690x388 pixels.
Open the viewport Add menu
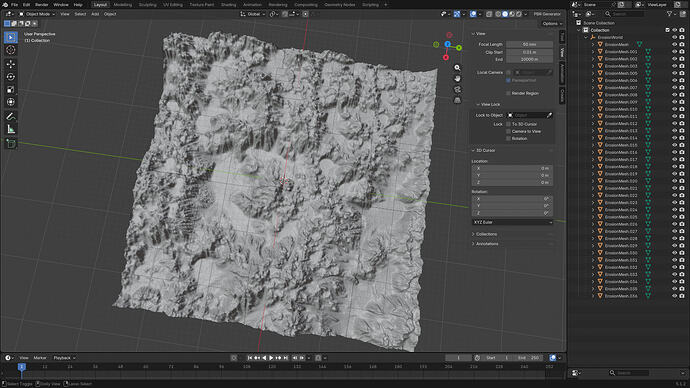coord(95,14)
